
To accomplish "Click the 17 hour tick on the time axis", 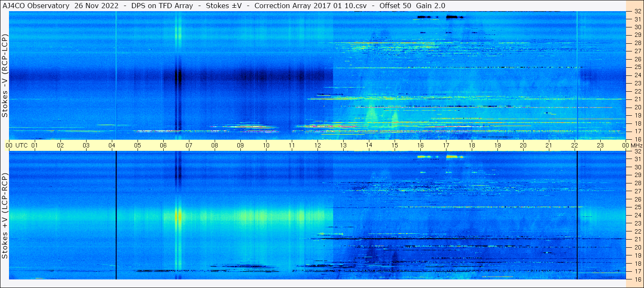I will coord(446,145).
